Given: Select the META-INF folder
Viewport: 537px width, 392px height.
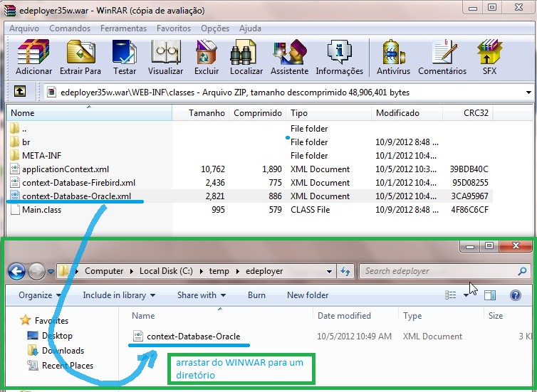Looking at the screenshot, I should (x=249, y=156).
